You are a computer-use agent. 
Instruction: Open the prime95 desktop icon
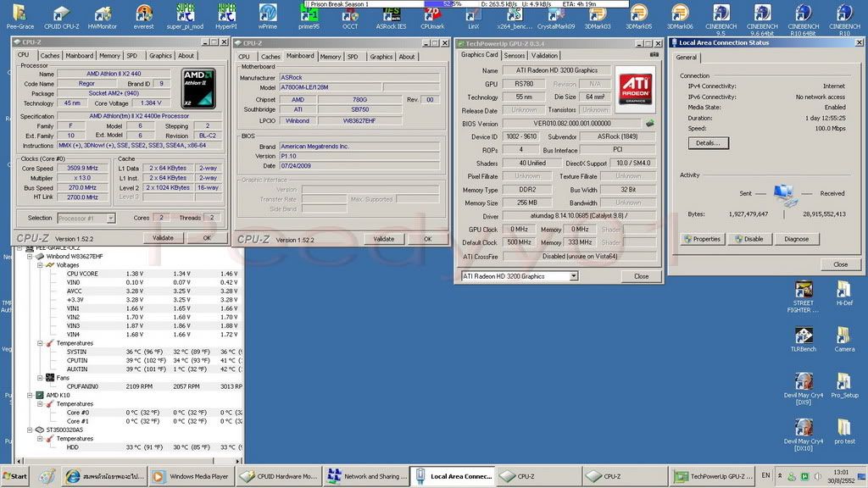tap(309, 17)
